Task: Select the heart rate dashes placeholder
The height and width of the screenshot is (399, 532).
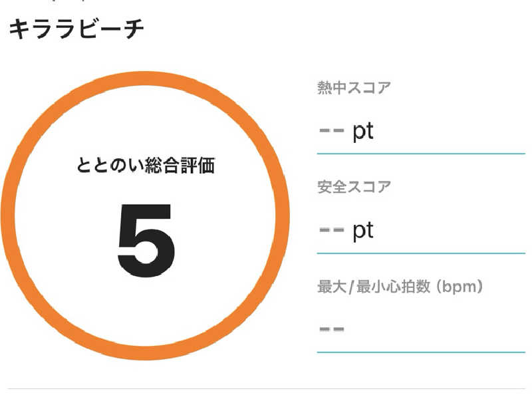Action: tap(331, 329)
